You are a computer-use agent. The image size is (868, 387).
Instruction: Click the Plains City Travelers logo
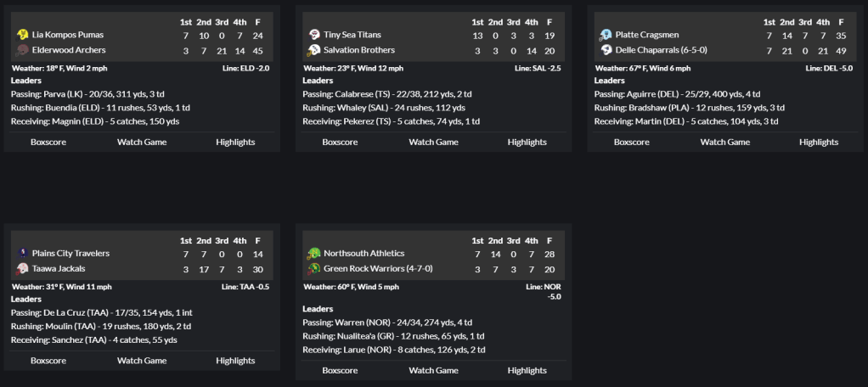click(23, 253)
